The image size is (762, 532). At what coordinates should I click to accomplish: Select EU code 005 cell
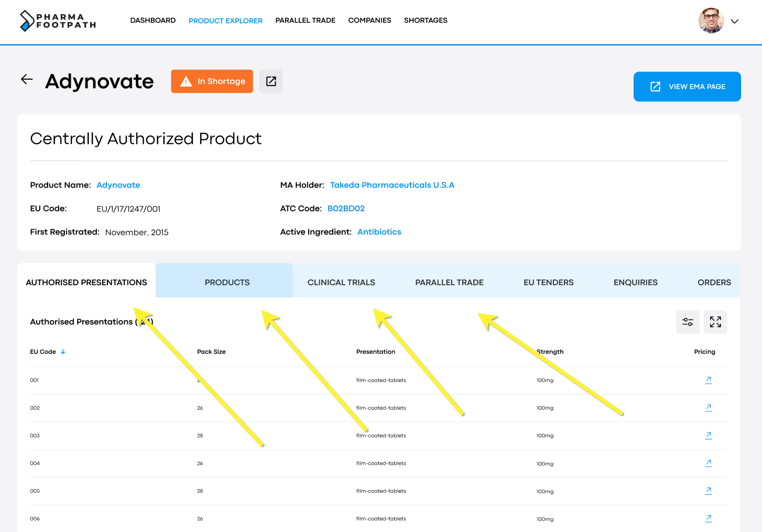[35, 491]
